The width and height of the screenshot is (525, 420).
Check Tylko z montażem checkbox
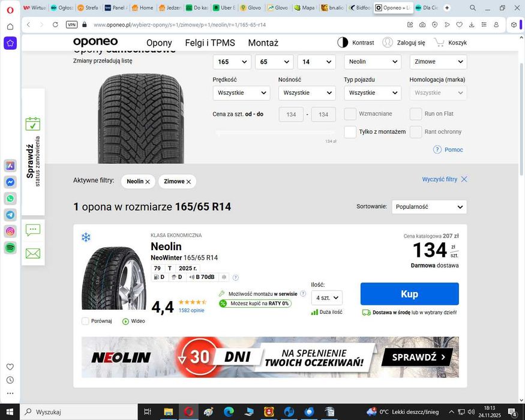[x=350, y=132]
